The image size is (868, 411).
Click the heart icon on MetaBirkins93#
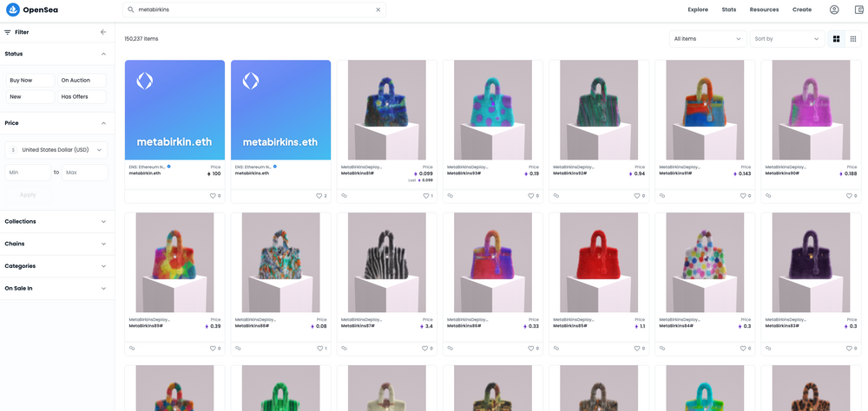(x=530, y=196)
